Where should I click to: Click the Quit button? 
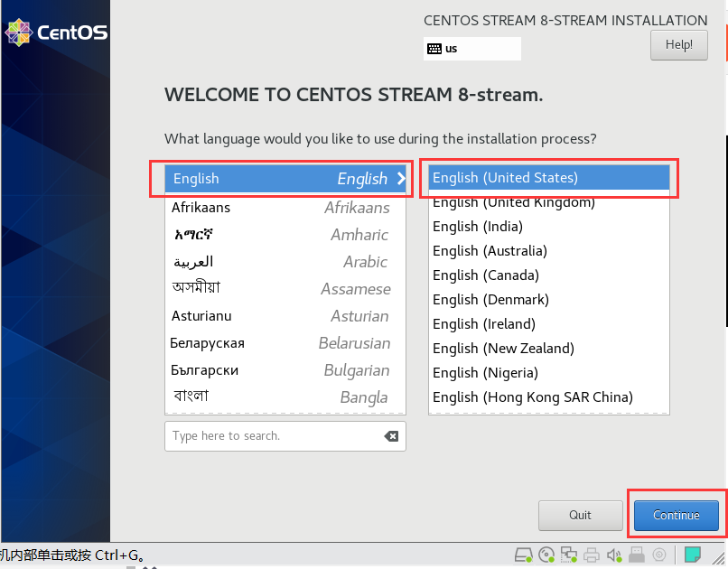pos(581,515)
